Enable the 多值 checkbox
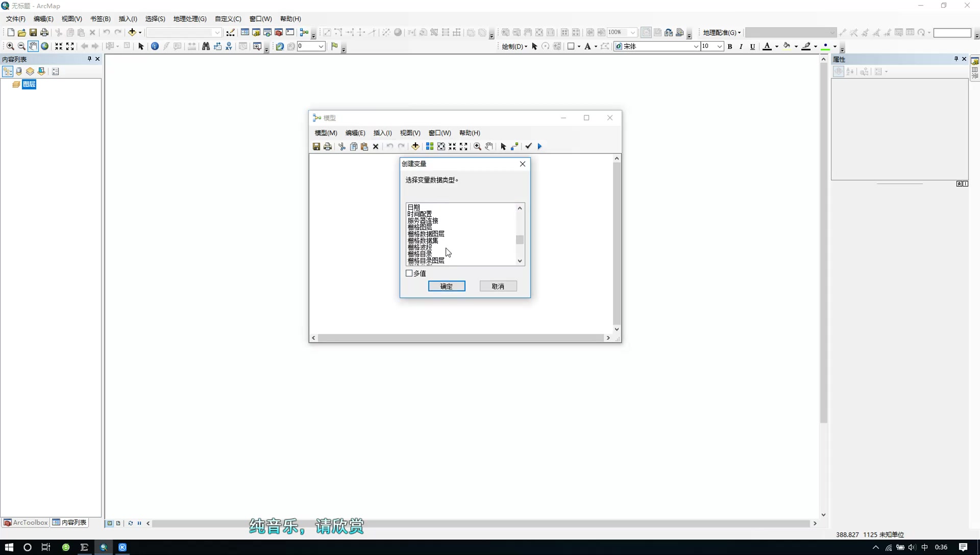980x555 pixels. [x=409, y=273]
